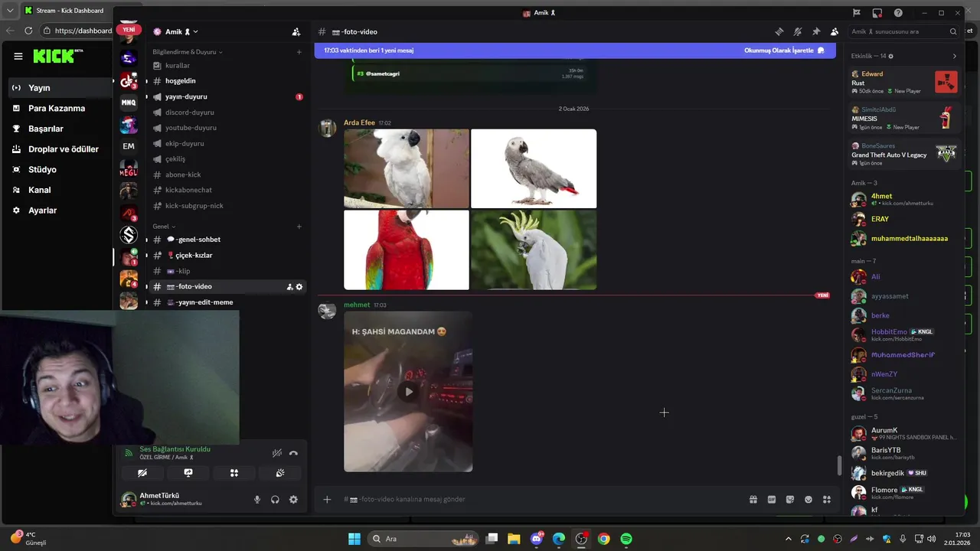
Task: Open Yayın in Kick sidebar
Action: pos(59,88)
